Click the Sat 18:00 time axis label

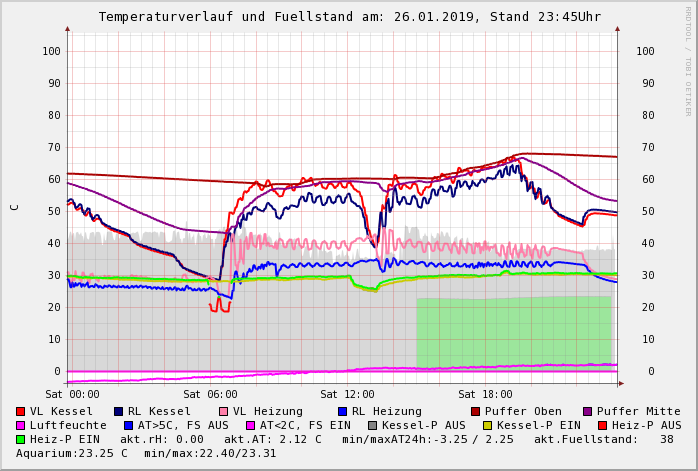tap(484, 394)
